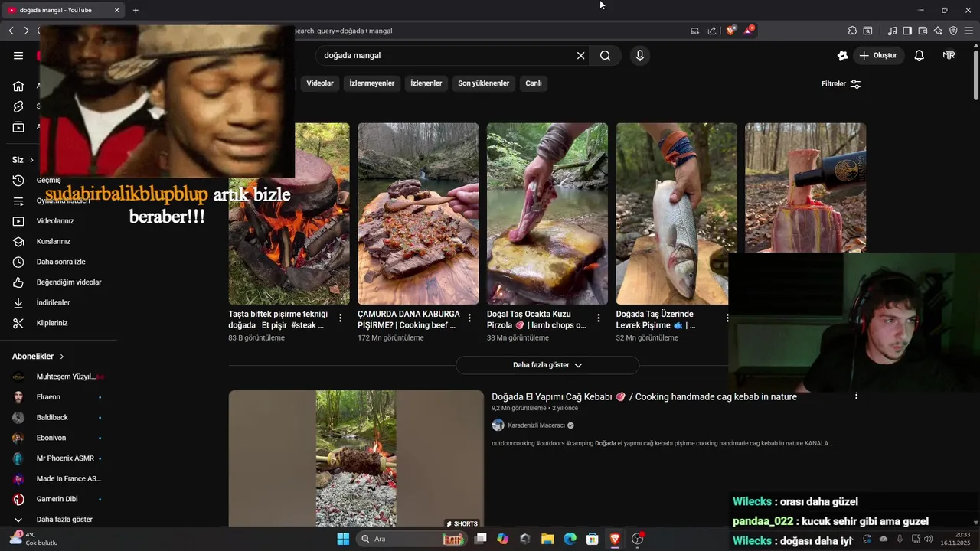Expand the Siz section chevron

pyautogui.click(x=31, y=160)
